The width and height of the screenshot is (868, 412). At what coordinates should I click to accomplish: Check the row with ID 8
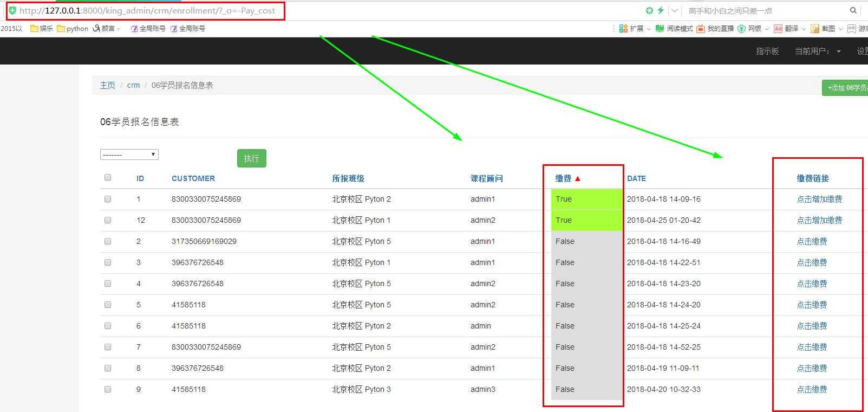[x=108, y=368]
